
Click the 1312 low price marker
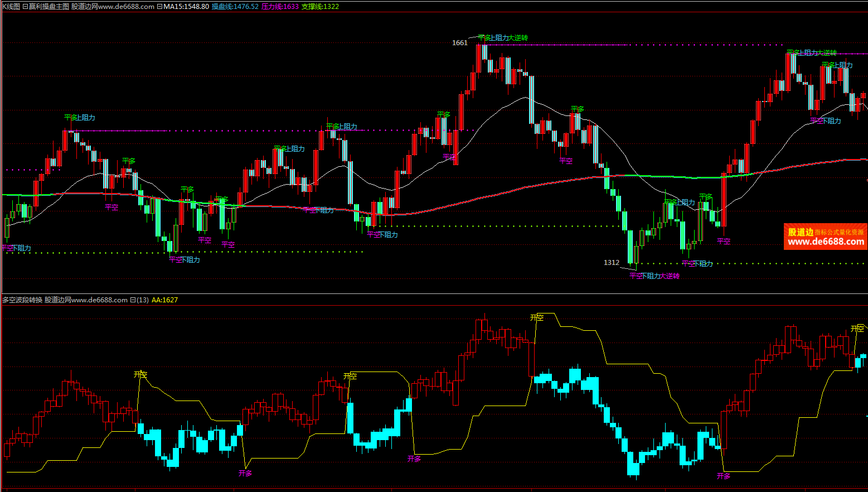(611, 263)
